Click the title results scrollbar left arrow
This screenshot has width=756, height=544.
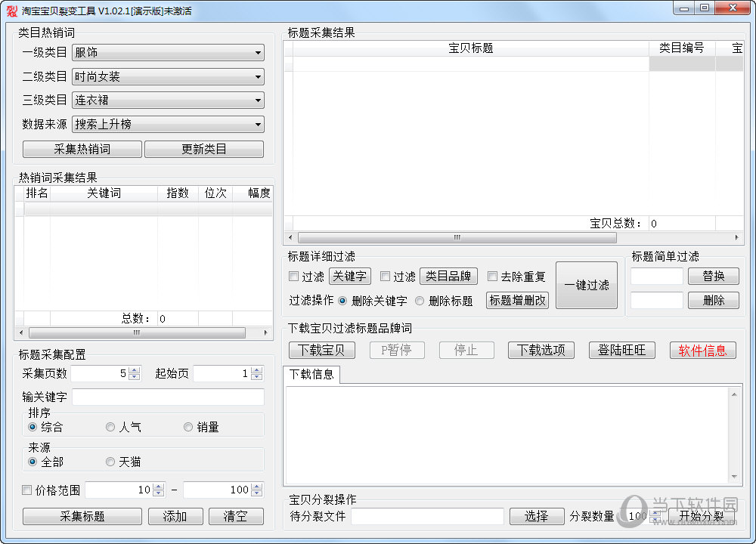pos(290,237)
